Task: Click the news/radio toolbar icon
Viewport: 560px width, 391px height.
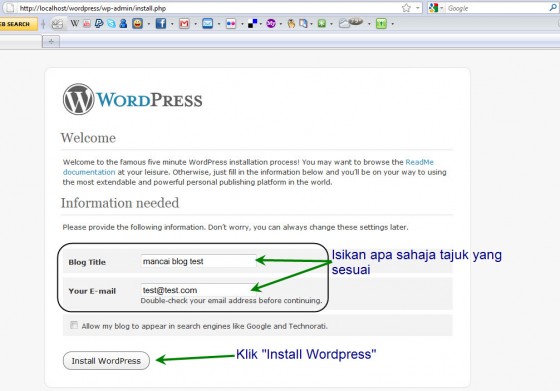Action: (x=57, y=24)
